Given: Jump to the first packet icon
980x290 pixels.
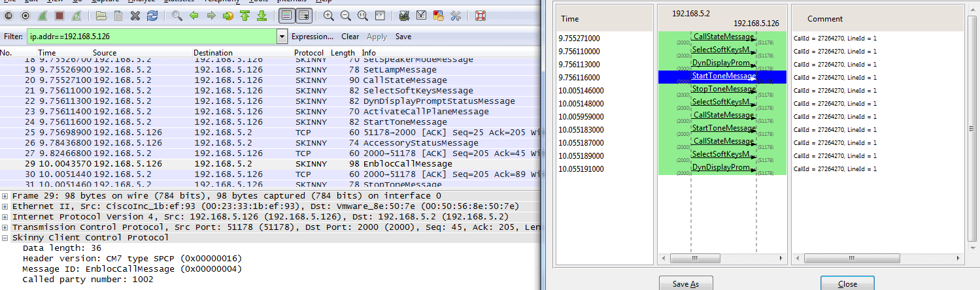Looking at the screenshot, I should pyautogui.click(x=245, y=15).
